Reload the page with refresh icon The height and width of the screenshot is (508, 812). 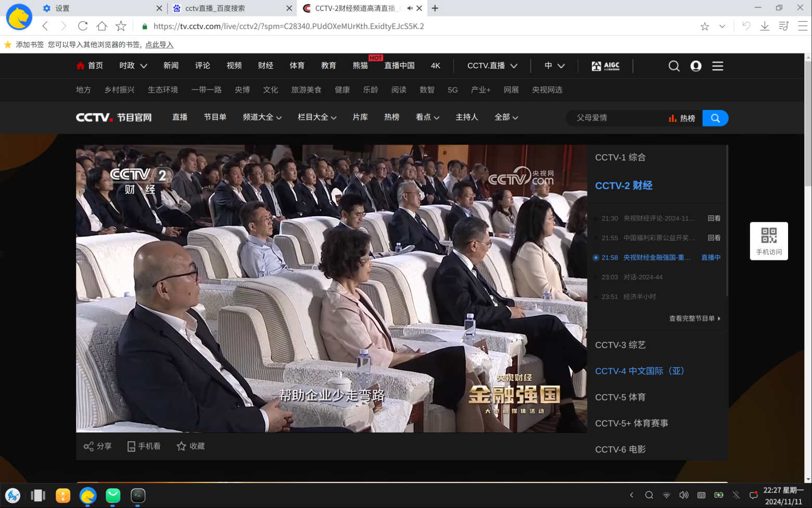point(83,26)
